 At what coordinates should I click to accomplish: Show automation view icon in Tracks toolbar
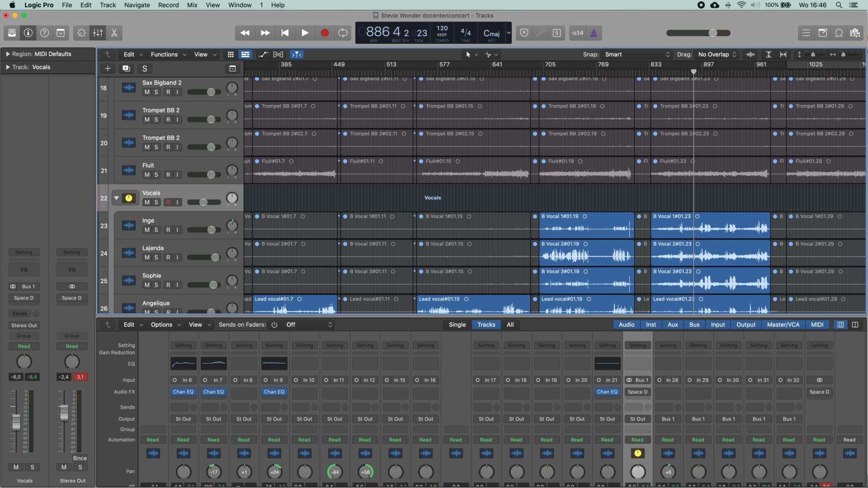click(263, 54)
